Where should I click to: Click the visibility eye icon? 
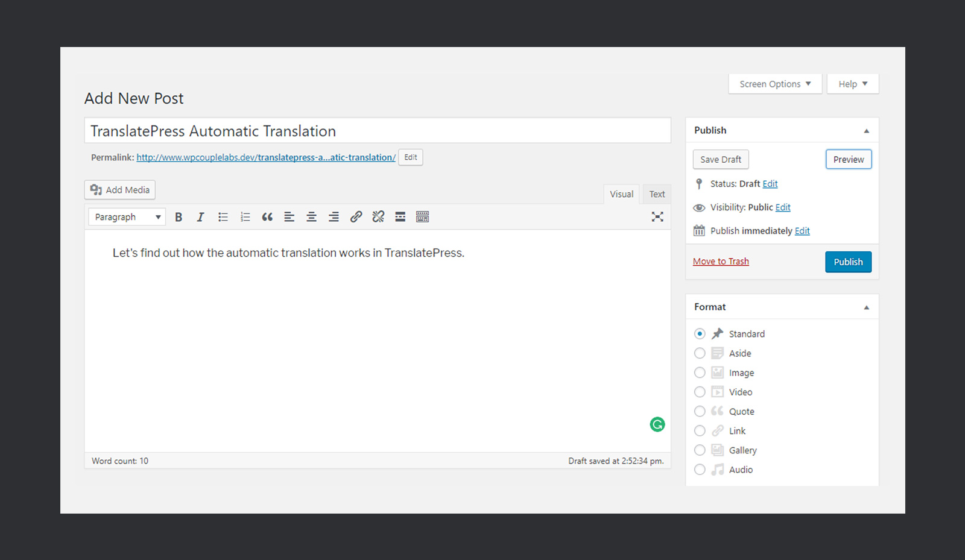[x=699, y=207]
